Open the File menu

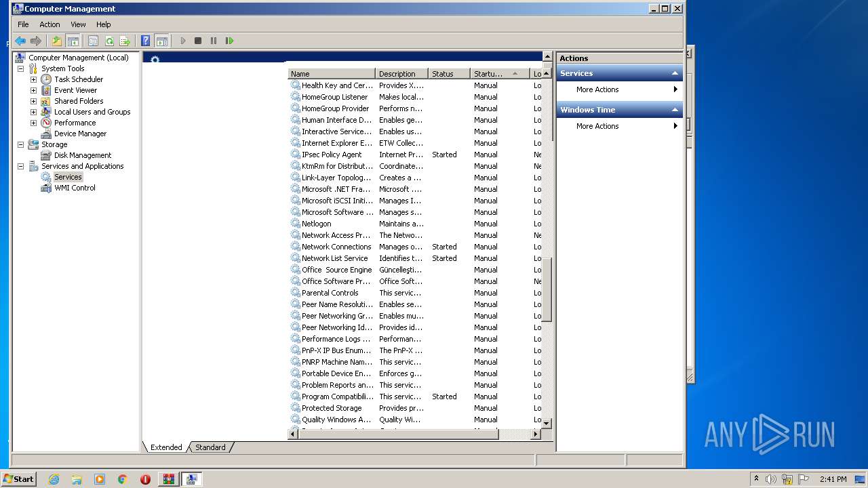pyautogui.click(x=23, y=24)
